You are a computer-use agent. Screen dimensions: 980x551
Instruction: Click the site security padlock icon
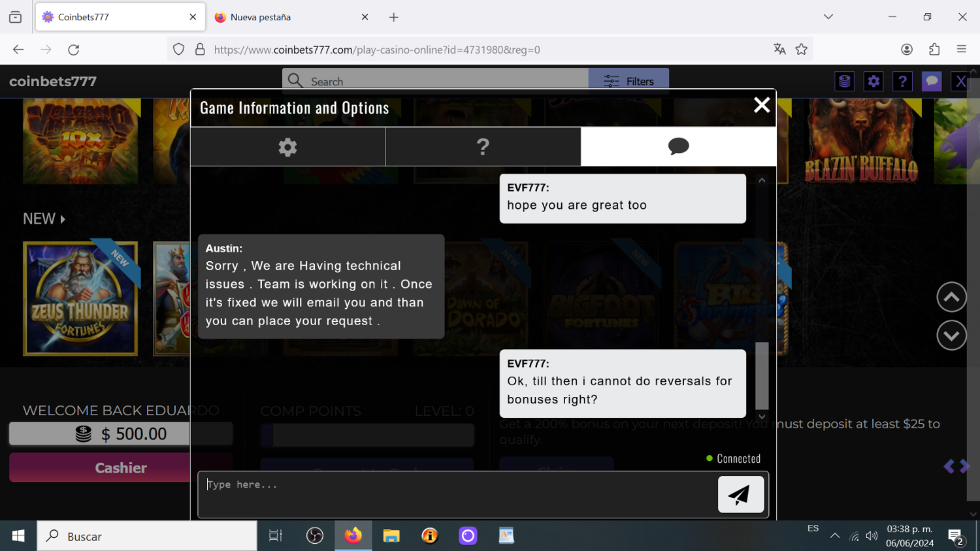(201, 50)
